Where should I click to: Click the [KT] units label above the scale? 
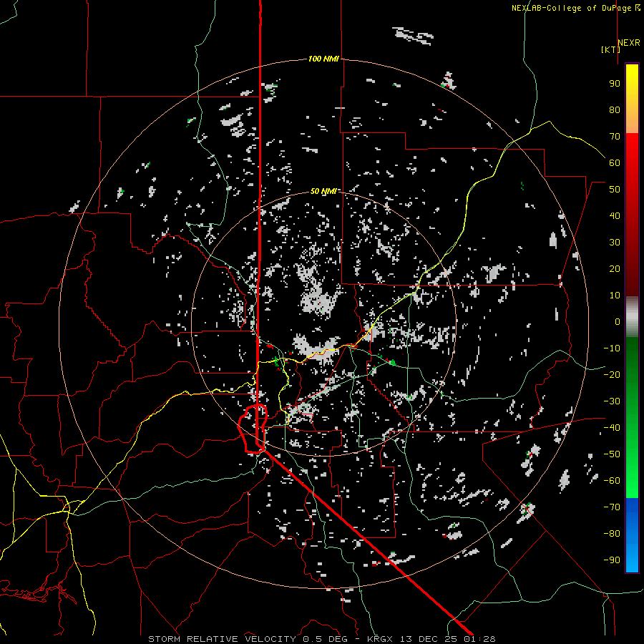pos(610,49)
